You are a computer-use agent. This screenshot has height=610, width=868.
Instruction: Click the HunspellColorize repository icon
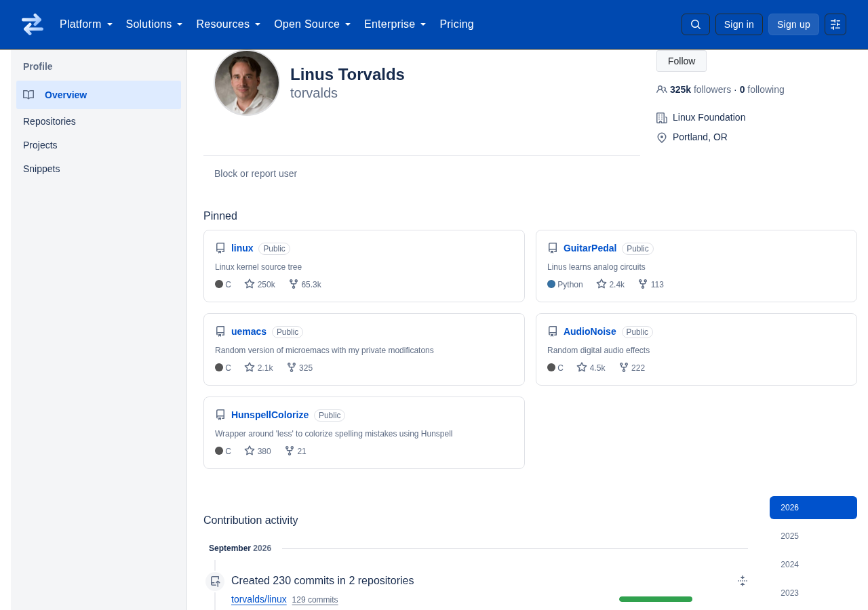click(x=220, y=415)
